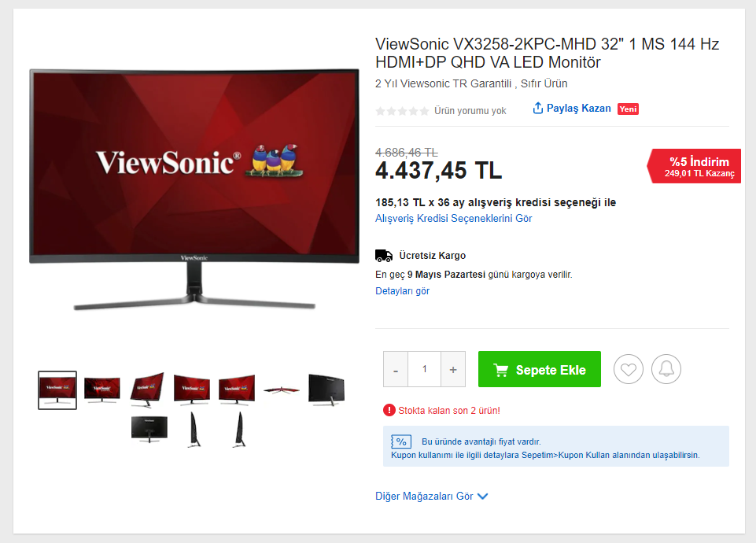This screenshot has width=756, height=543.
Task: Increase quantity with the plus button
Action: [x=453, y=369]
